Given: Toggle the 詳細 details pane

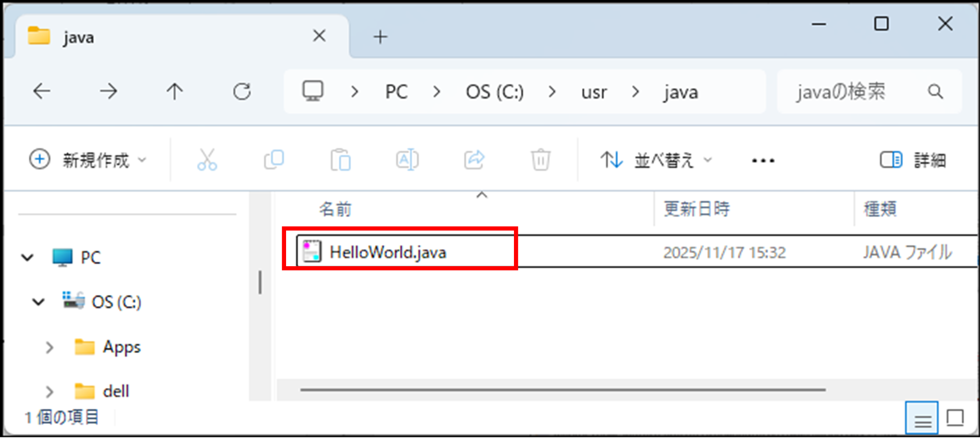Looking at the screenshot, I should pyautogui.click(x=913, y=160).
